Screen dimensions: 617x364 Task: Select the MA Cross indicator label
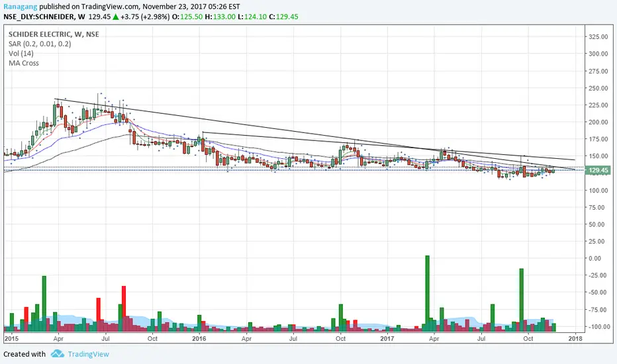24,63
